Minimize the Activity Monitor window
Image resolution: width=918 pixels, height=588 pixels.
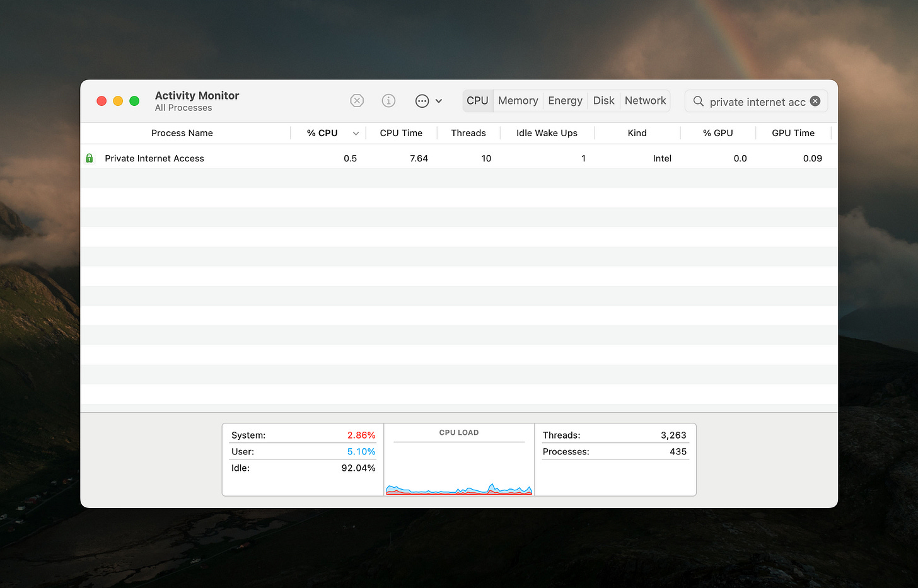tap(118, 101)
